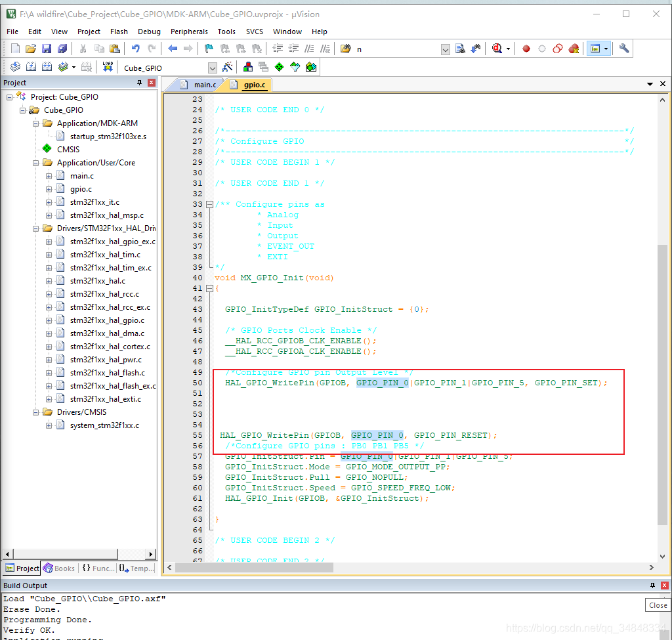672x640 pixels.
Task: Unindent the selected text
Action: tap(293, 49)
